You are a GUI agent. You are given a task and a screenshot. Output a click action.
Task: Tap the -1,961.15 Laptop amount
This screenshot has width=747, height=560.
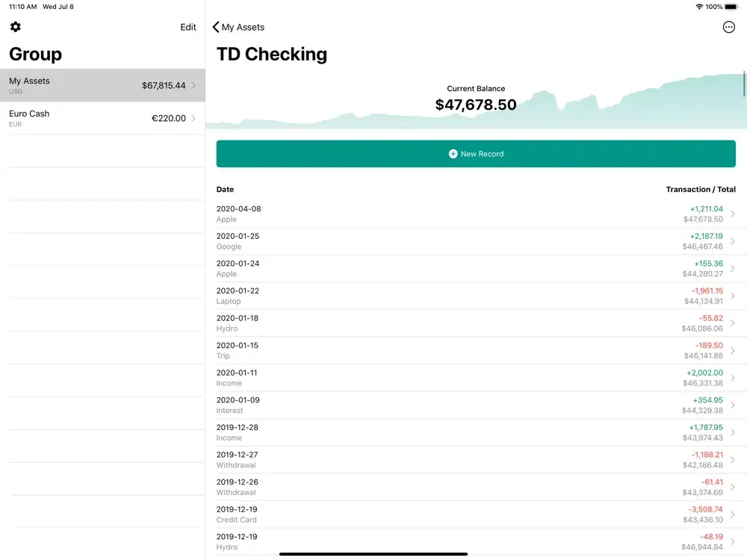(x=707, y=290)
